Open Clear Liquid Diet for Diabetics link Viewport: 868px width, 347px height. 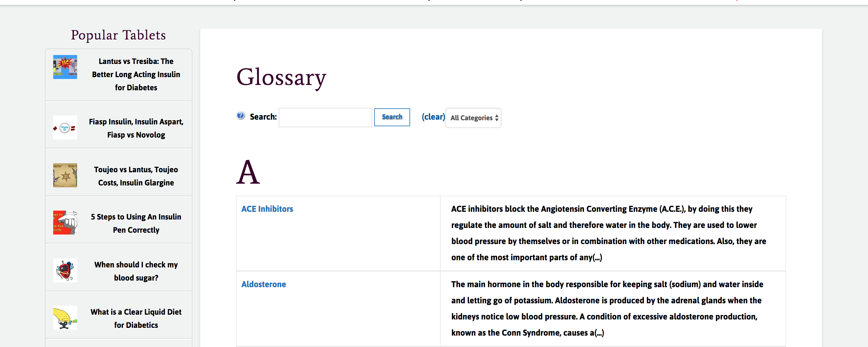[136, 318]
